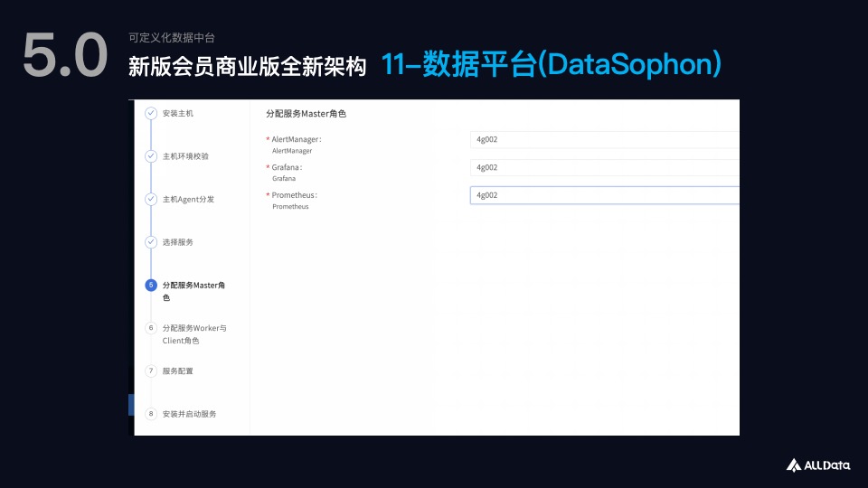
Task: Click the small AlertManager description text
Action: [x=292, y=151]
